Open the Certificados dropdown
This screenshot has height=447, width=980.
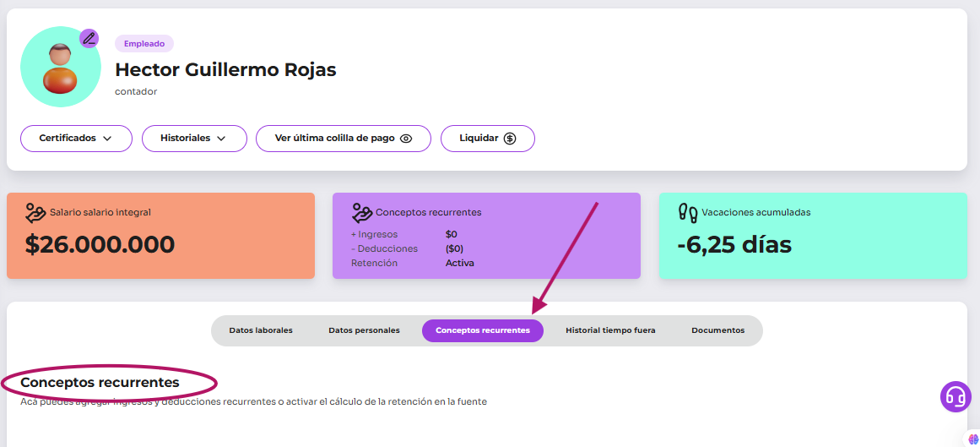[76, 139]
